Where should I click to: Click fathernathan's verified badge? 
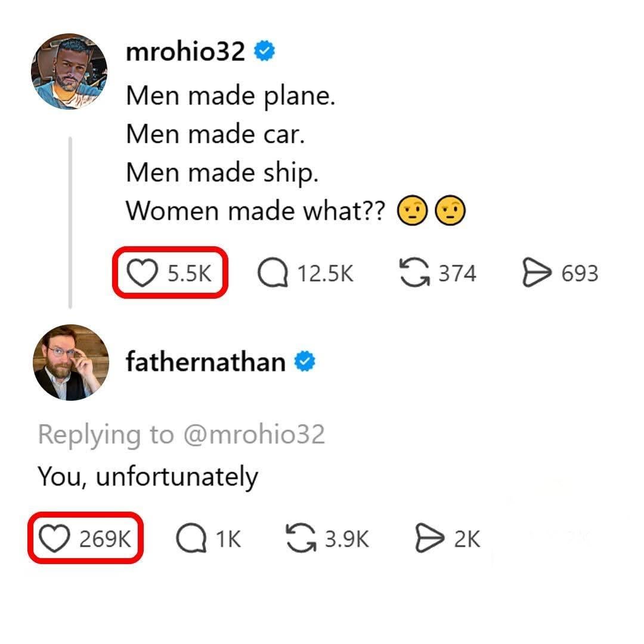(305, 362)
